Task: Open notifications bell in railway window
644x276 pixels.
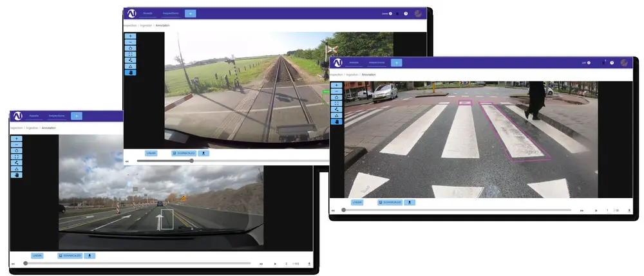Action: [397, 14]
